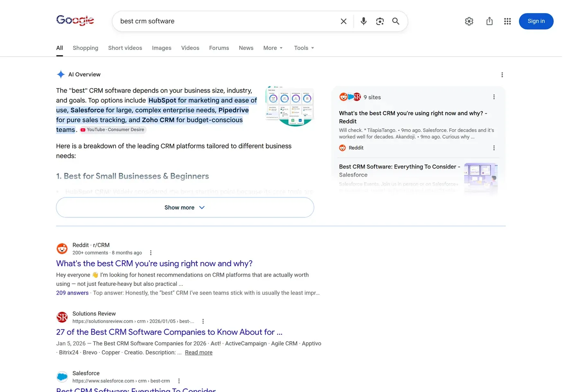Click the AI Overview sparkle icon
Screen dimensions: 568x392
(61, 74)
